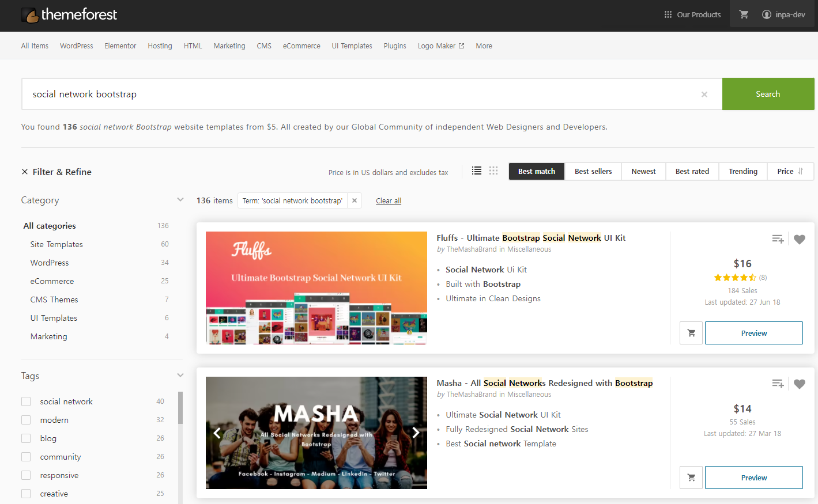The image size is (818, 504).
Task: Open the Our Products grid menu
Action: [x=692, y=14]
